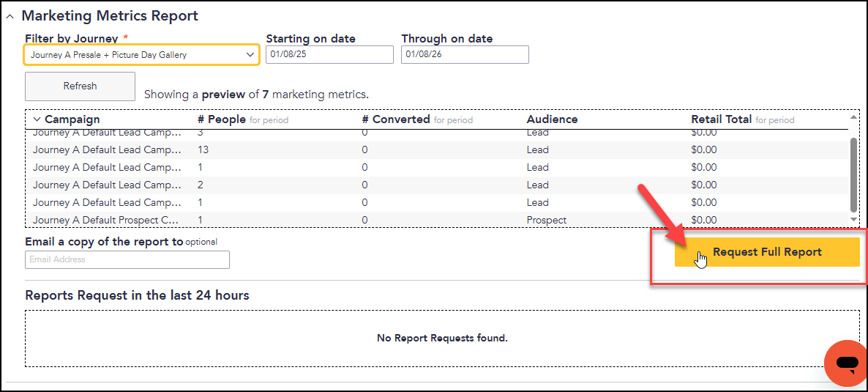Click the sort chevron beside Campaign
Screen dimensions: 868x392
(x=37, y=119)
